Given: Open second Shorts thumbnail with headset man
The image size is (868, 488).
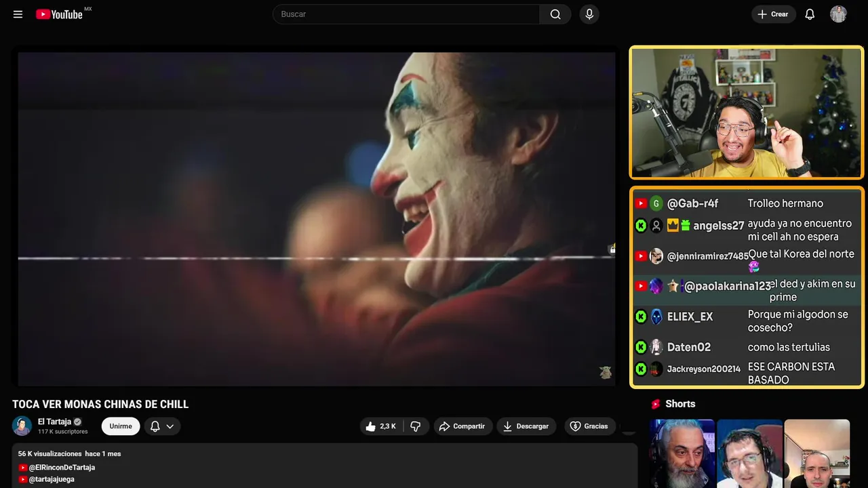Looking at the screenshot, I should point(749,453).
